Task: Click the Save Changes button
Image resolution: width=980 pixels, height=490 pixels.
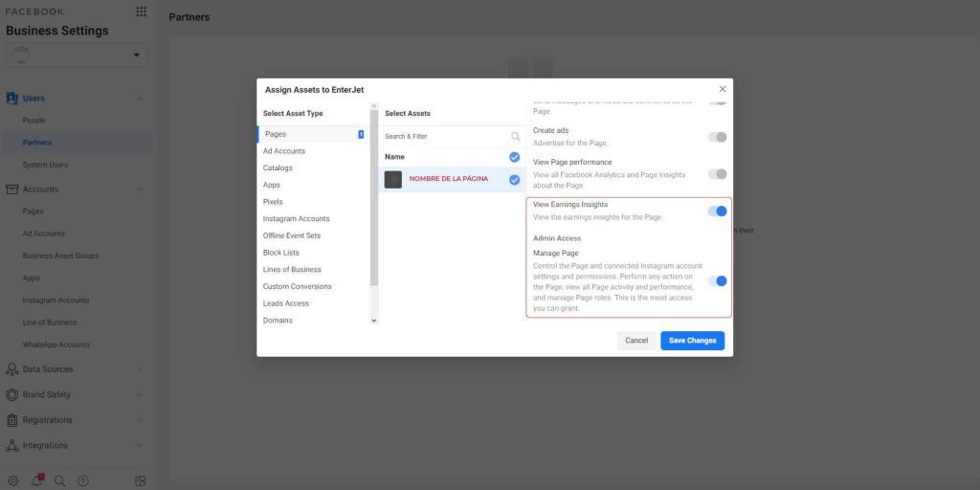Action: point(692,341)
